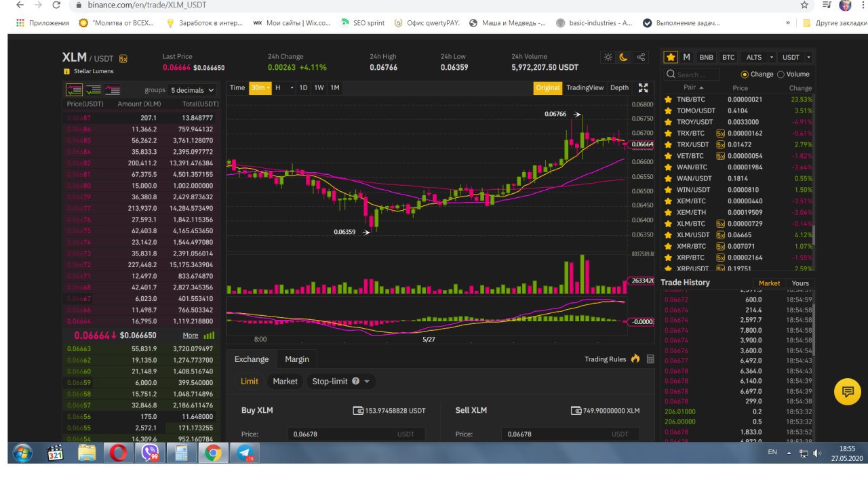Open Viber from the taskbar
The height and width of the screenshot is (488, 868).
(149, 453)
